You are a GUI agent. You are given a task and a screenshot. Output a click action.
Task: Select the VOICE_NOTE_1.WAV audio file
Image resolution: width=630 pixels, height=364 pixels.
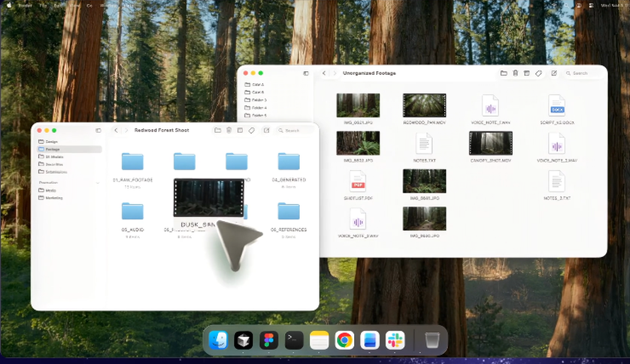[x=490, y=106]
